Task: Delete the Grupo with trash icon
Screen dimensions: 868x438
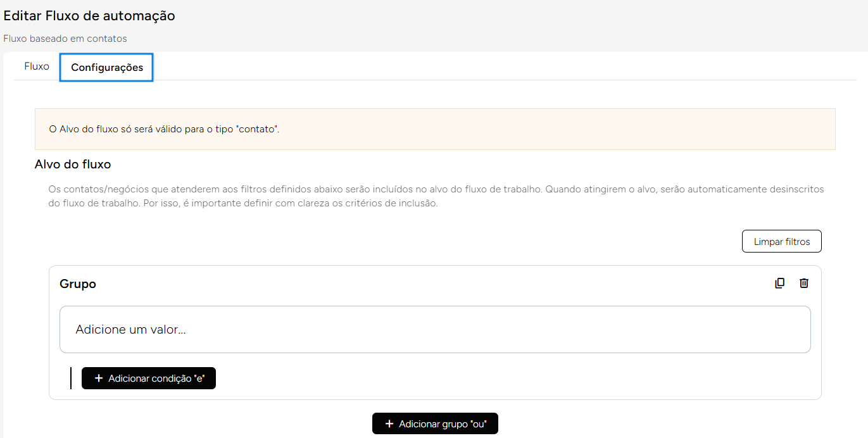Action: coord(803,284)
